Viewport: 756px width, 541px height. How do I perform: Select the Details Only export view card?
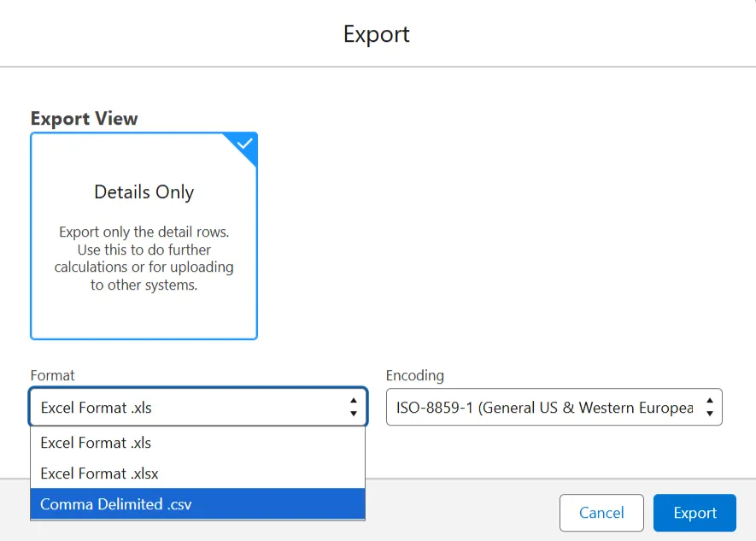(x=144, y=236)
